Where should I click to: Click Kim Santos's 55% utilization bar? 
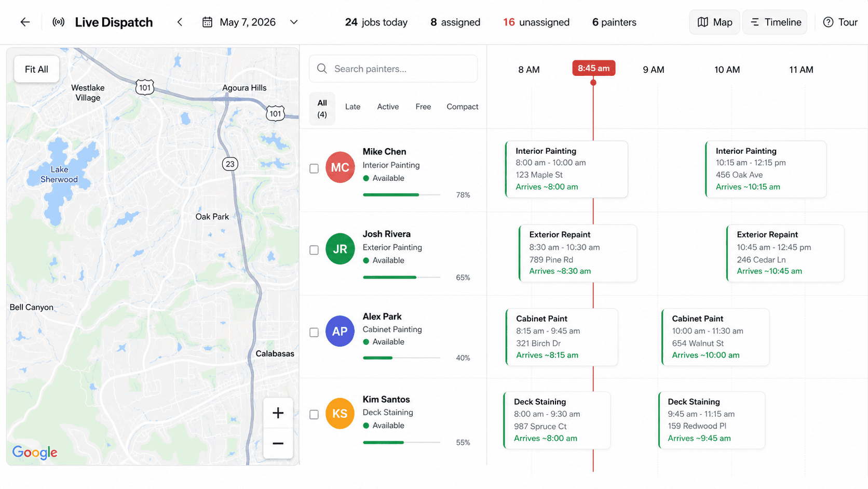point(402,443)
